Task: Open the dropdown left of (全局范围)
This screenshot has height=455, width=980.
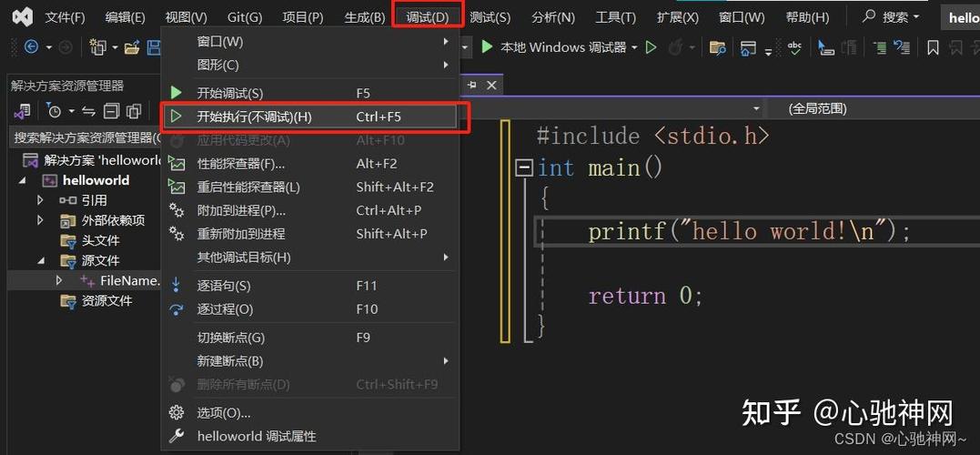Action: 756,109
